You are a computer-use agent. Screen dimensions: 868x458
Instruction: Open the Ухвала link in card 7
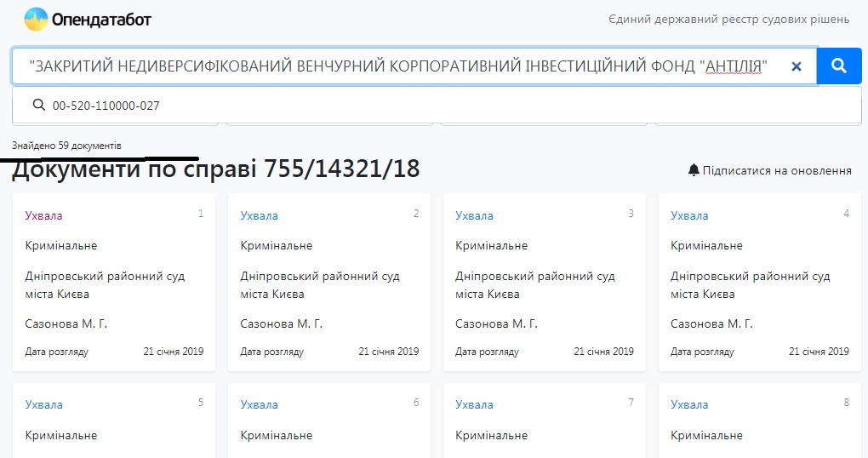tap(474, 405)
